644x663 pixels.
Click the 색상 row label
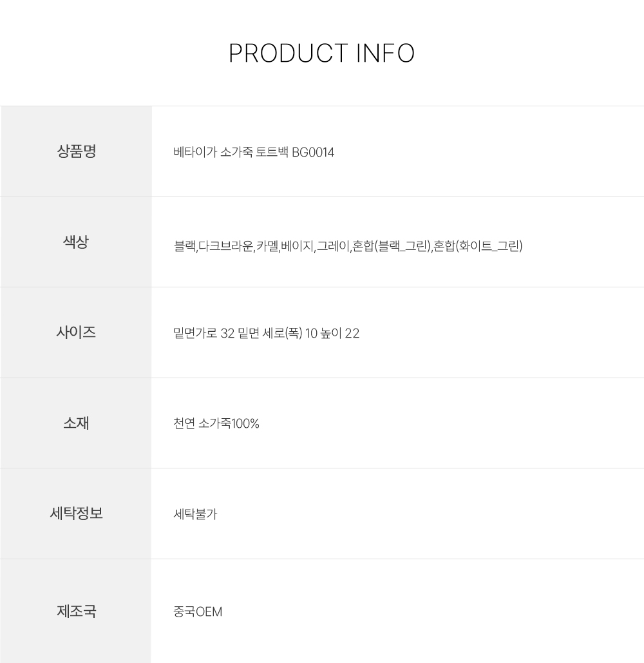[76, 242]
